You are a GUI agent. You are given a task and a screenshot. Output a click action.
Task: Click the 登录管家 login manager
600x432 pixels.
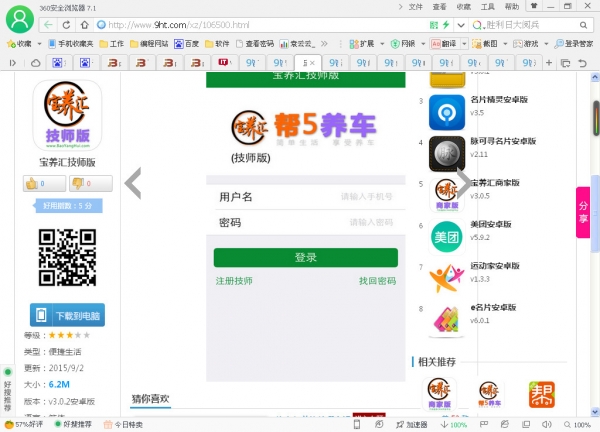(574, 44)
